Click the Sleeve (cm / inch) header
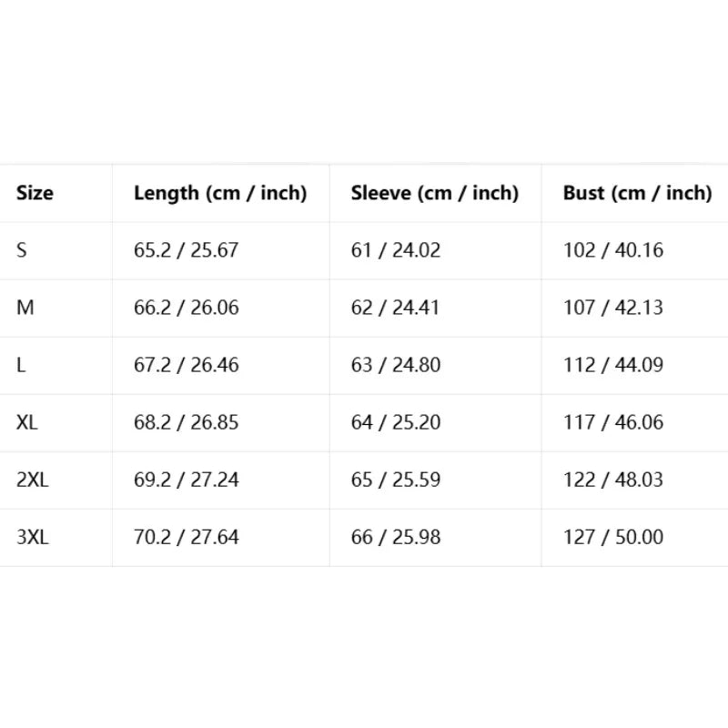 [x=435, y=193]
